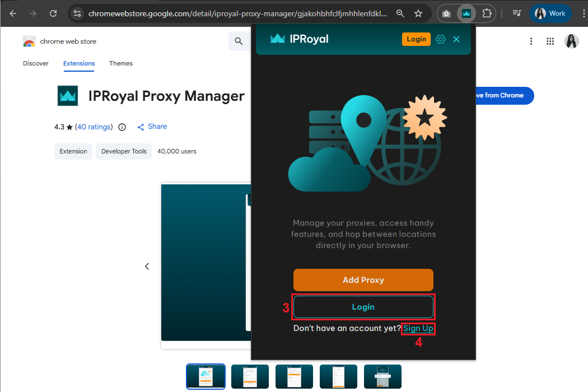The width and height of the screenshot is (588, 392).
Task: Switch to the Themes tab
Action: (x=121, y=63)
